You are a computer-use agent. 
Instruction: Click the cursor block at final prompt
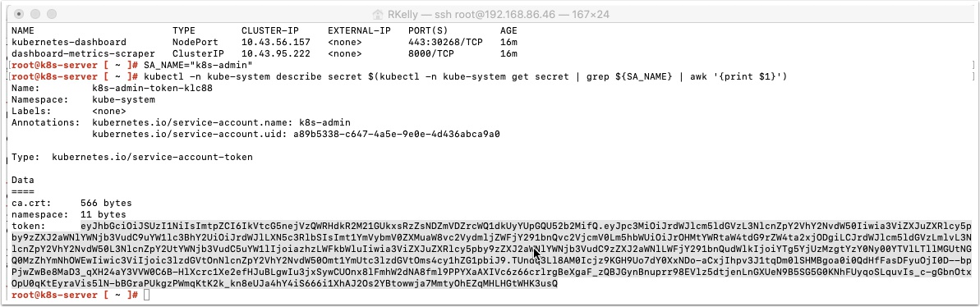pyautogui.click(x=146, y=295)
